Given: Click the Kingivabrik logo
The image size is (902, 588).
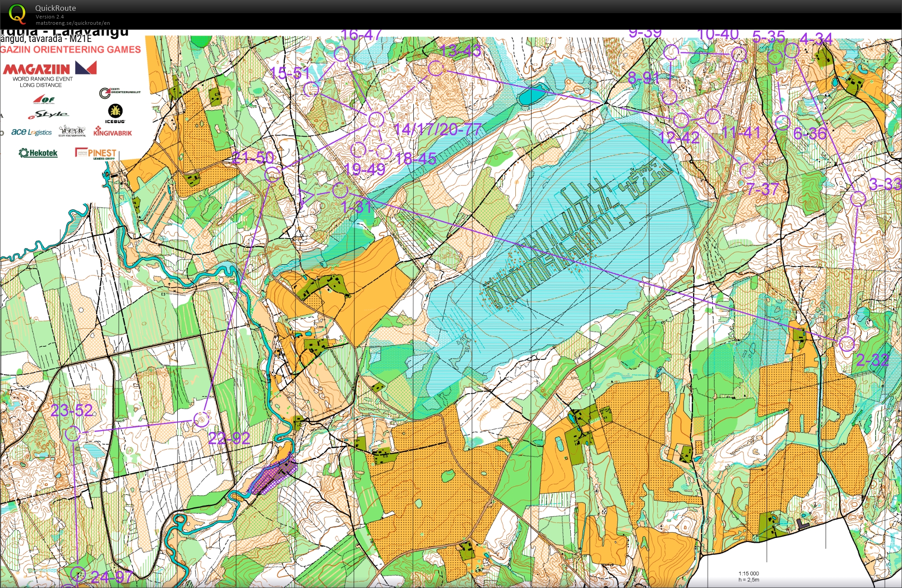Looking at the screenshot, I should 113,132.
